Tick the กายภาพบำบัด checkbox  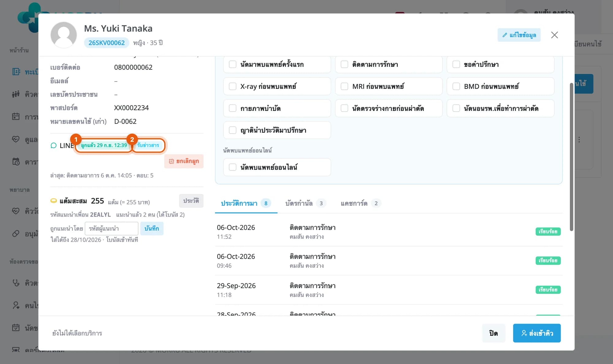(x=233, y=108)
